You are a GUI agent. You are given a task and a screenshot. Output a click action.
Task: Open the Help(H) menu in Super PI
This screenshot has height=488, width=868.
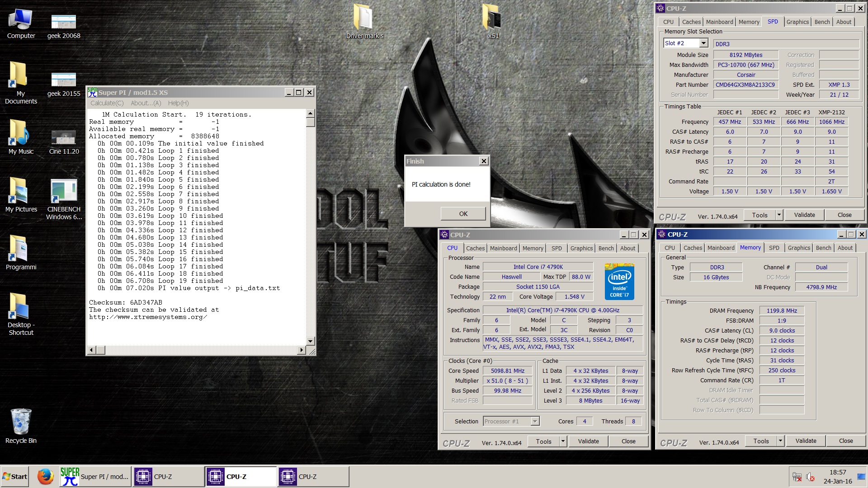tap(178, 103)
